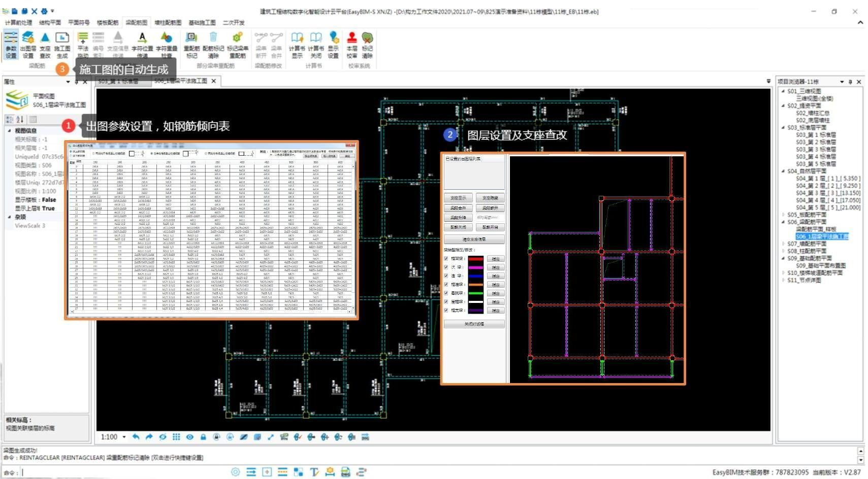Switch to the 楼板配筋 ribbon tab
The width and height of the screenshot is (868, 479).
click(107, 22)
